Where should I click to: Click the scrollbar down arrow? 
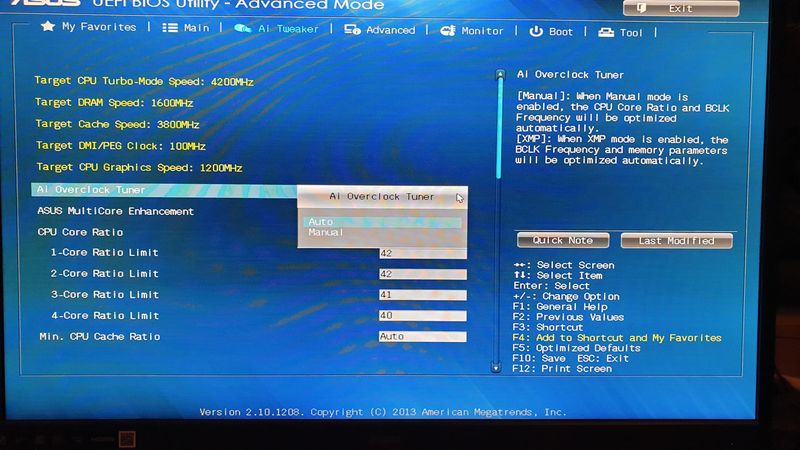tap(496, 367)
